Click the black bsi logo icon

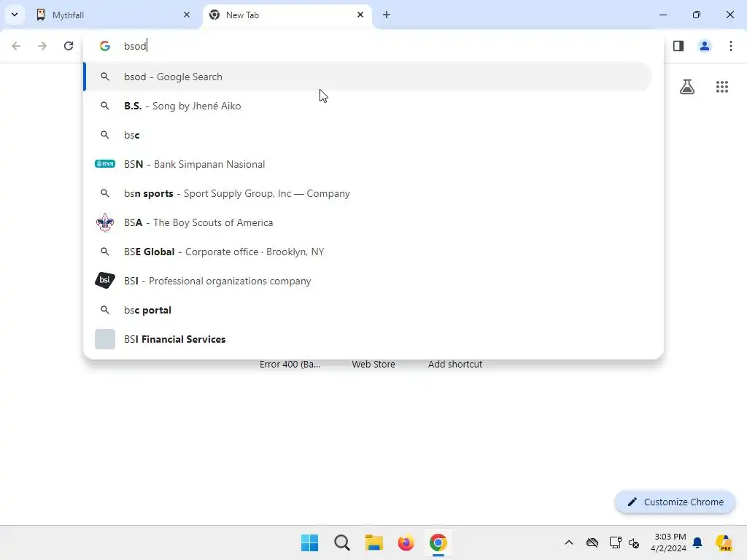(105, 281)
